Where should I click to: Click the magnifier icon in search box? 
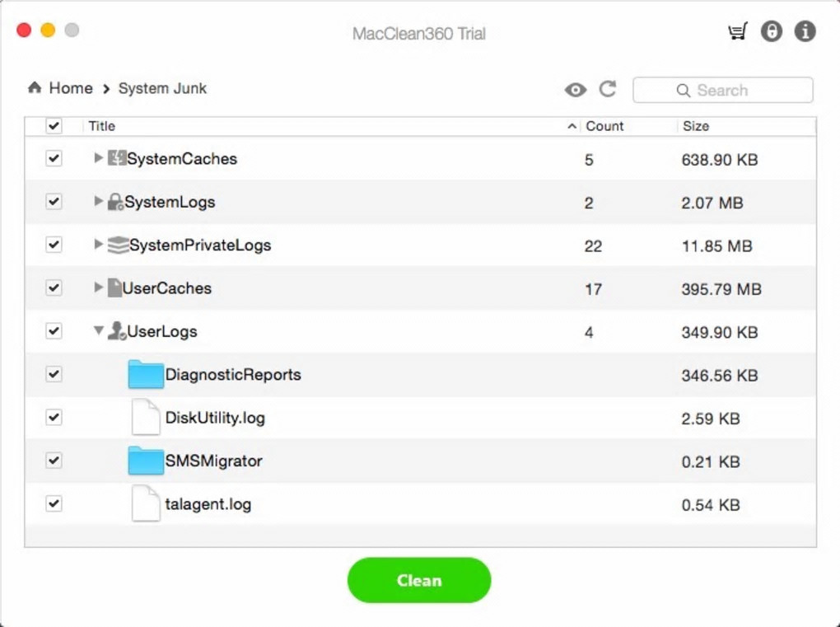point(683,91)
